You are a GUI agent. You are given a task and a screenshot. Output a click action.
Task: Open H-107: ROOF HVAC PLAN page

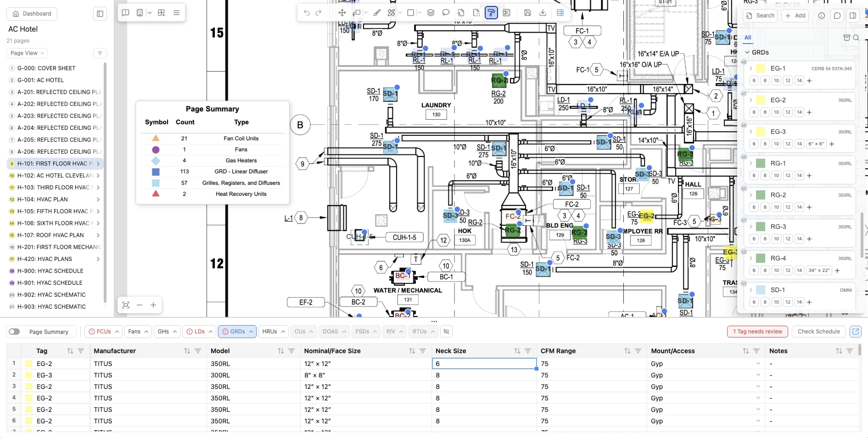50,235
